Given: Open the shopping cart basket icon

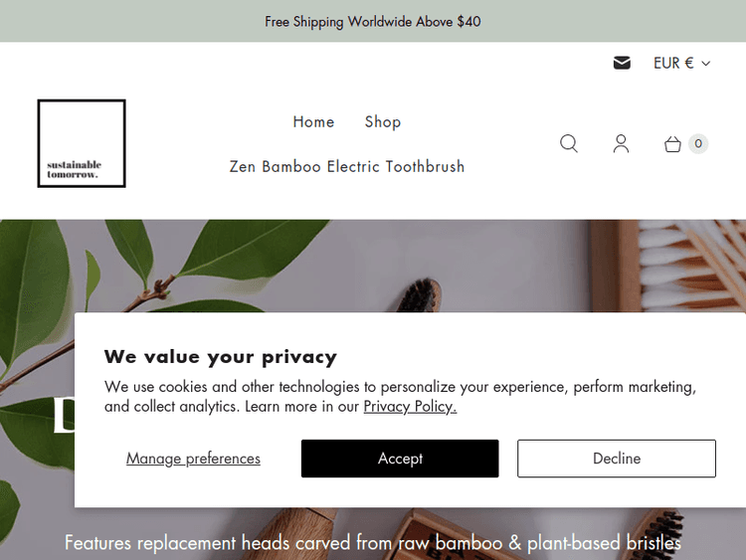Looking at the screenshot, I should (x=672, y=144).
